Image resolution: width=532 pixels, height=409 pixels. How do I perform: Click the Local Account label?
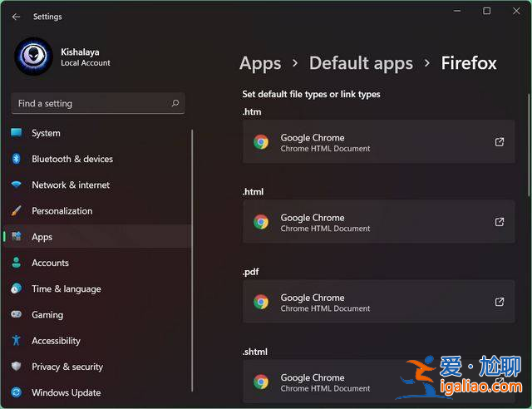(86, 63)
